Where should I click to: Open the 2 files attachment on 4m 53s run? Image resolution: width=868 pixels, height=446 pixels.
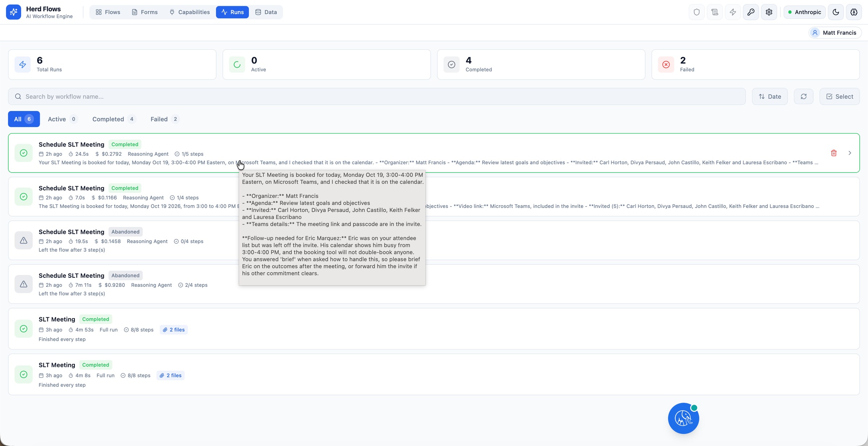tap(174, 330)
